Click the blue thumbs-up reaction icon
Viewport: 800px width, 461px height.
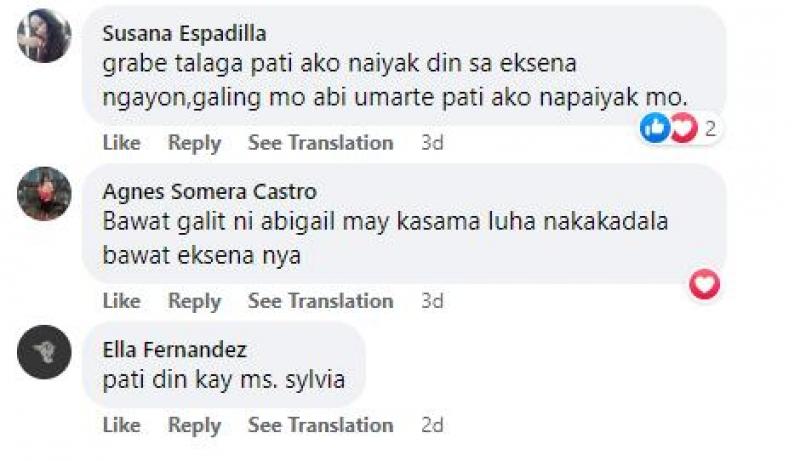(655, 127)
